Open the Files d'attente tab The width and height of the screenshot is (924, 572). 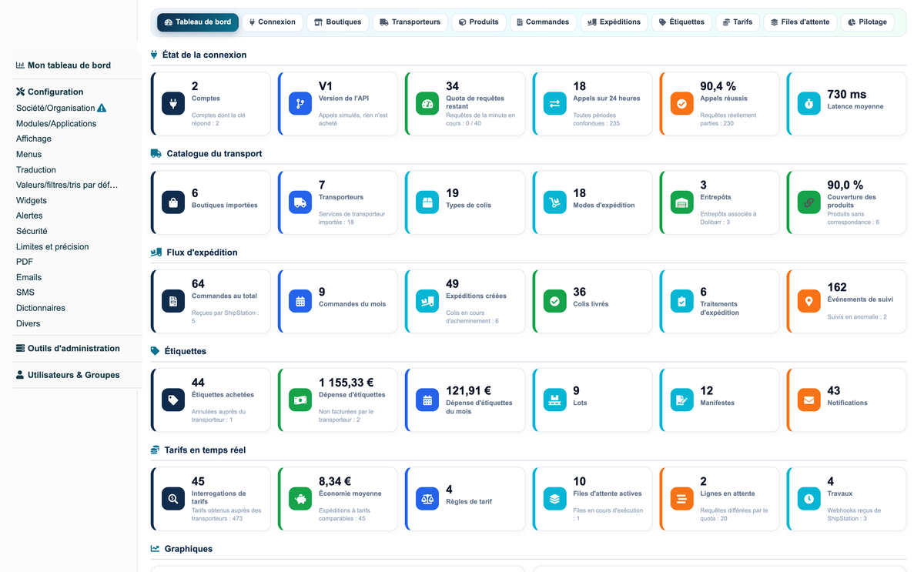(800, 22)
